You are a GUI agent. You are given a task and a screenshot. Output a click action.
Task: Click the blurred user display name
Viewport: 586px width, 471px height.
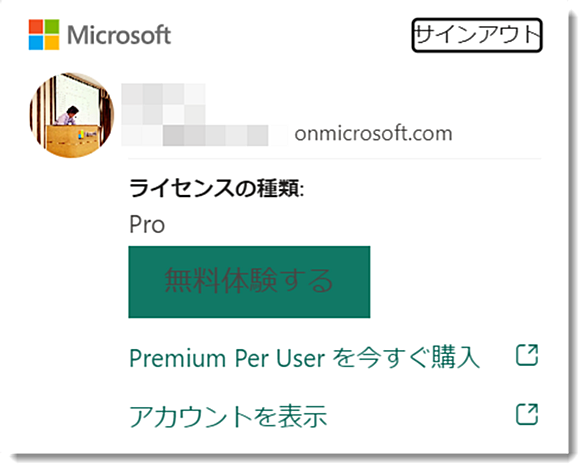click(x=164, y=104)
